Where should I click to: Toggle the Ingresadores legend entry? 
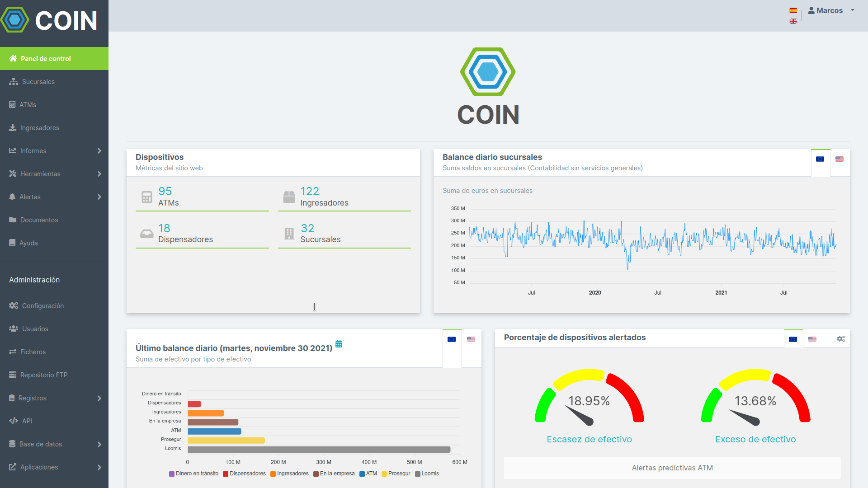coord(289,474)
